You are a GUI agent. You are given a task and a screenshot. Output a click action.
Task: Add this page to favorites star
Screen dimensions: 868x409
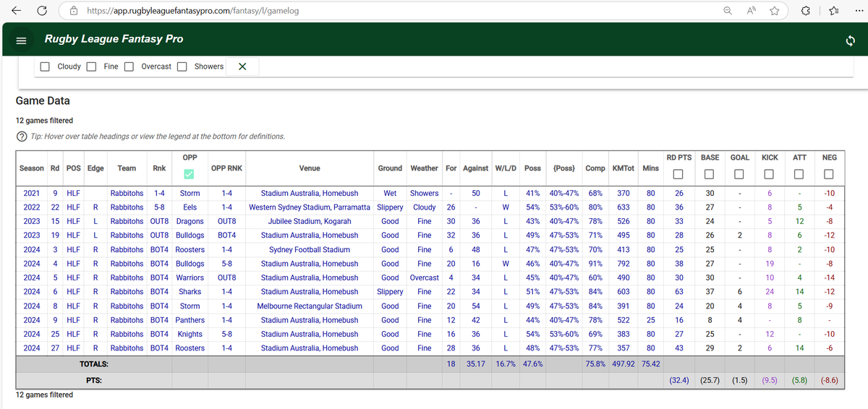click(x=775, y=11)
